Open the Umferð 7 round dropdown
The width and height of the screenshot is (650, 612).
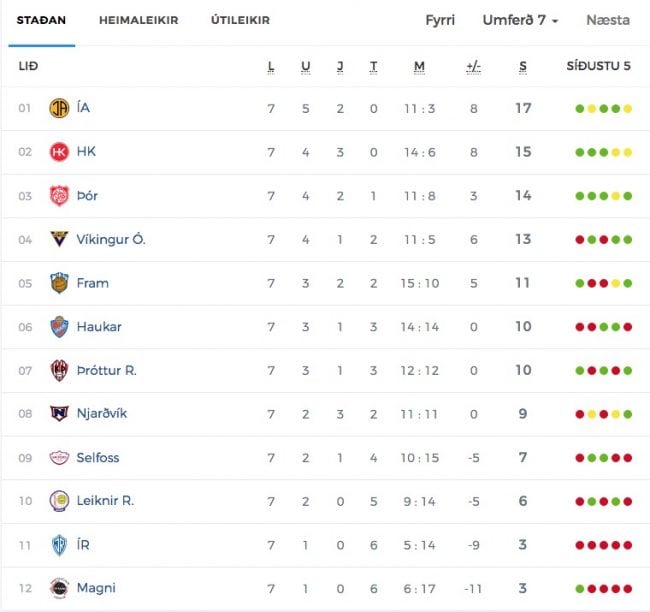pyautogui.click(x=520, y=20)
